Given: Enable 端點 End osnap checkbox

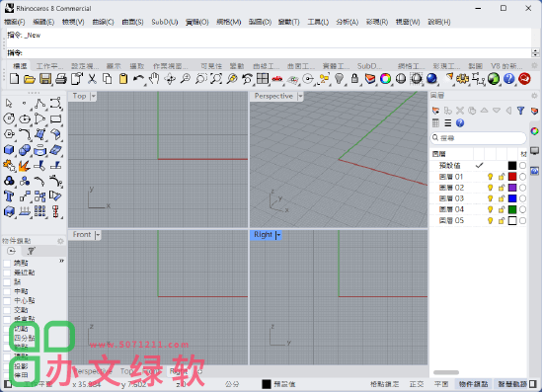Looking at the screenshot, I should tap(7, 264).
